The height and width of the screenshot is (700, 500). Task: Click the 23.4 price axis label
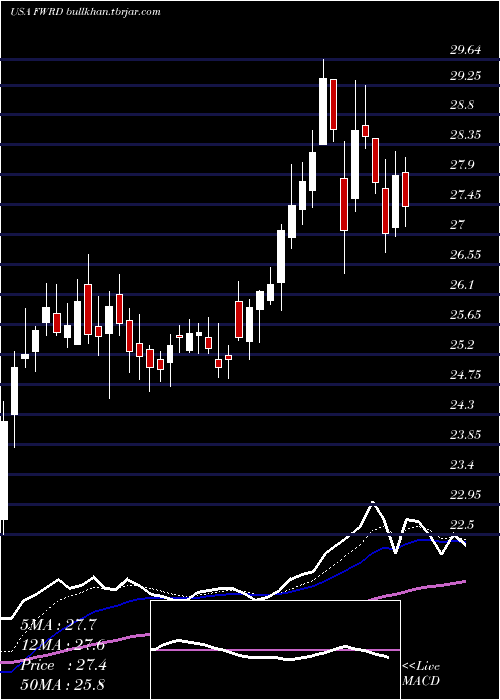tap(462, 465)
